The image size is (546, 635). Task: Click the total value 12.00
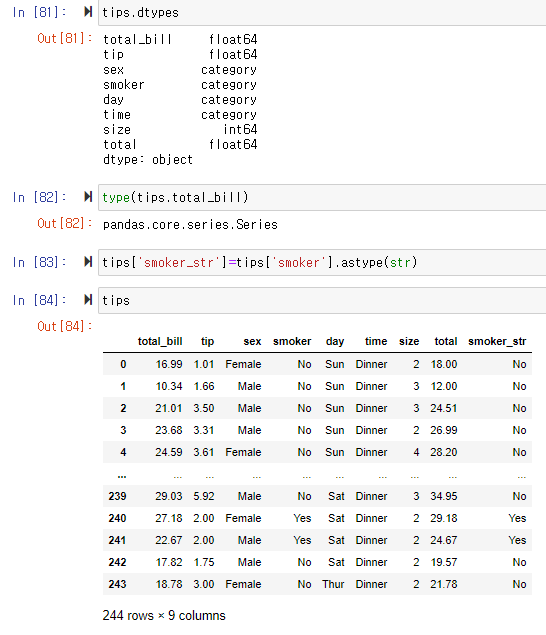point(444,386)
